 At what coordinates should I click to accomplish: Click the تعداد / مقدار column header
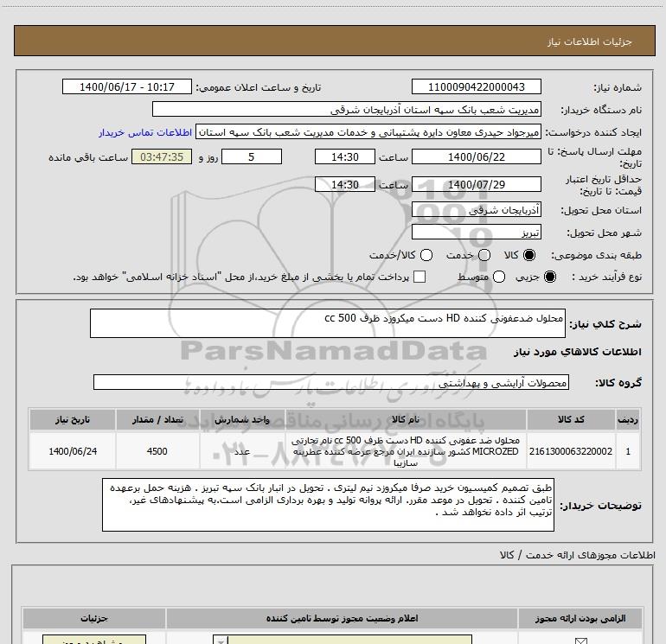tap(157, 420)
